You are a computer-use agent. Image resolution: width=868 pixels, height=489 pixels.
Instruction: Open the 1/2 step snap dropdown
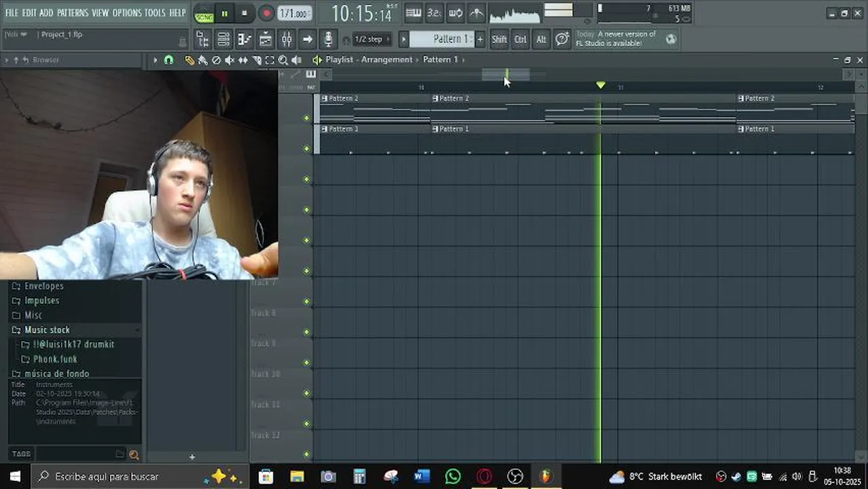tap(371, 39)
